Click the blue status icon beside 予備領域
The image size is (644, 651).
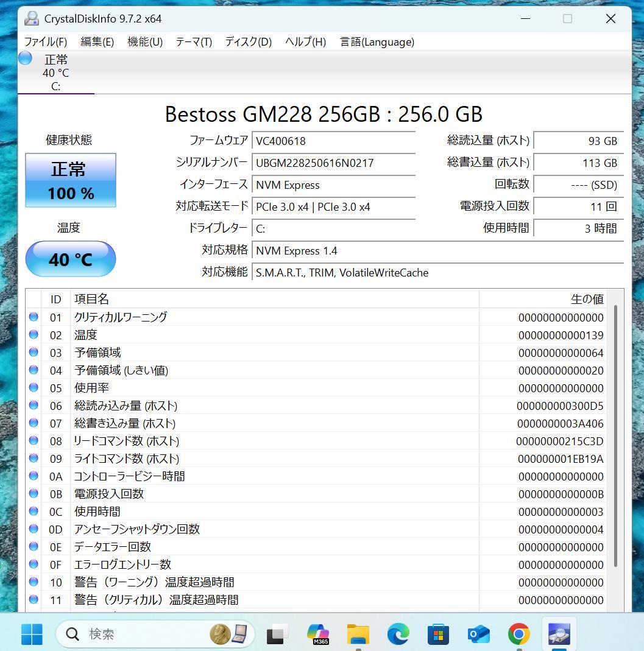click(x=34, y=352)
